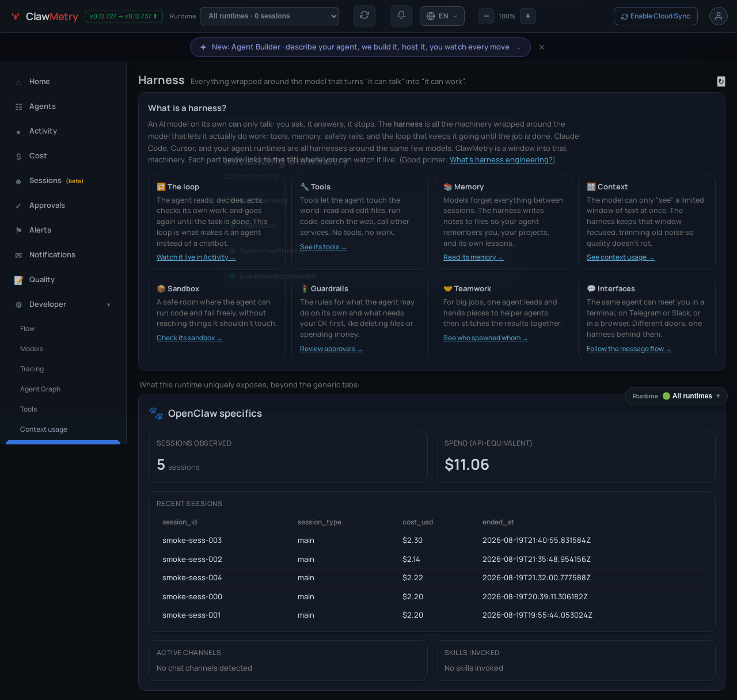This screenshot has height=700, width=737.
Task: Go to Sessions (beta) in the sidebar
Action: 56,181
